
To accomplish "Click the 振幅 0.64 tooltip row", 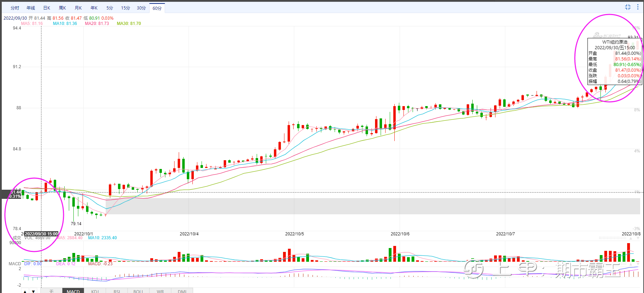I will [615, 82].
